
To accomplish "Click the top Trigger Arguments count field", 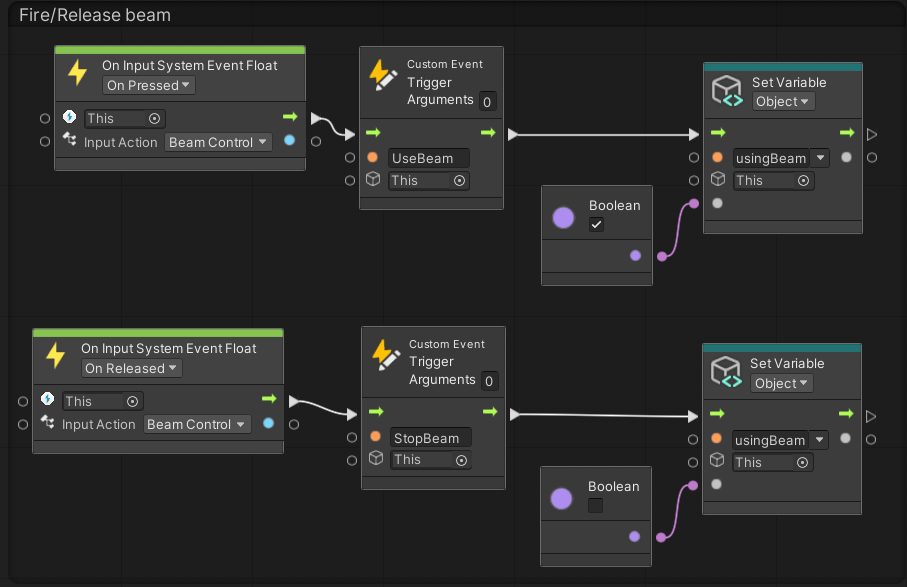I will (487, 101).
